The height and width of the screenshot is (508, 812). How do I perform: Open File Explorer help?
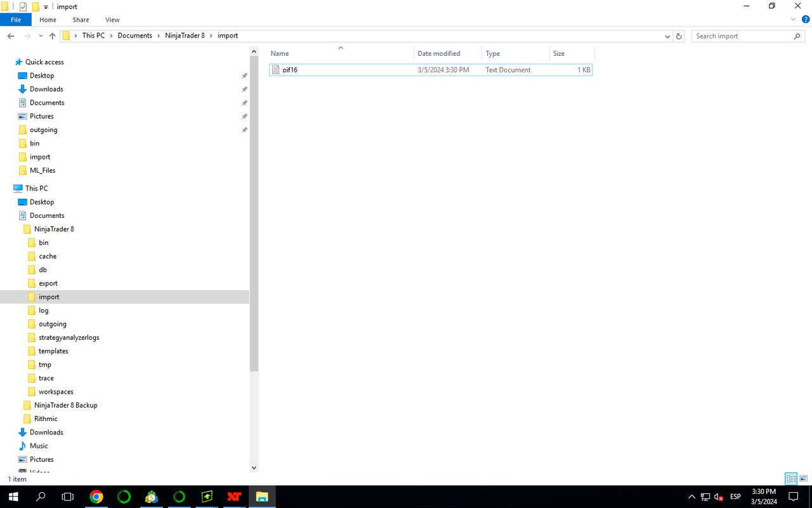tap(806, 20)
